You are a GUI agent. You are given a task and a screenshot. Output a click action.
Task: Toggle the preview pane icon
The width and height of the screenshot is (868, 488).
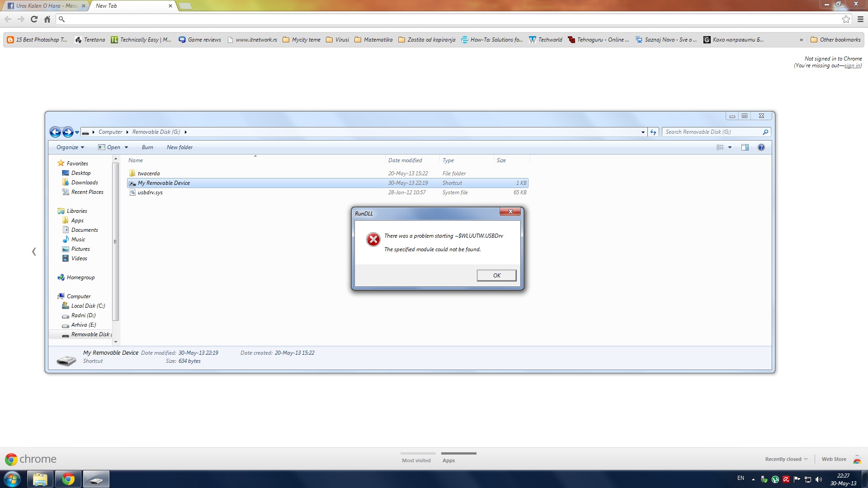click(745, 147)
